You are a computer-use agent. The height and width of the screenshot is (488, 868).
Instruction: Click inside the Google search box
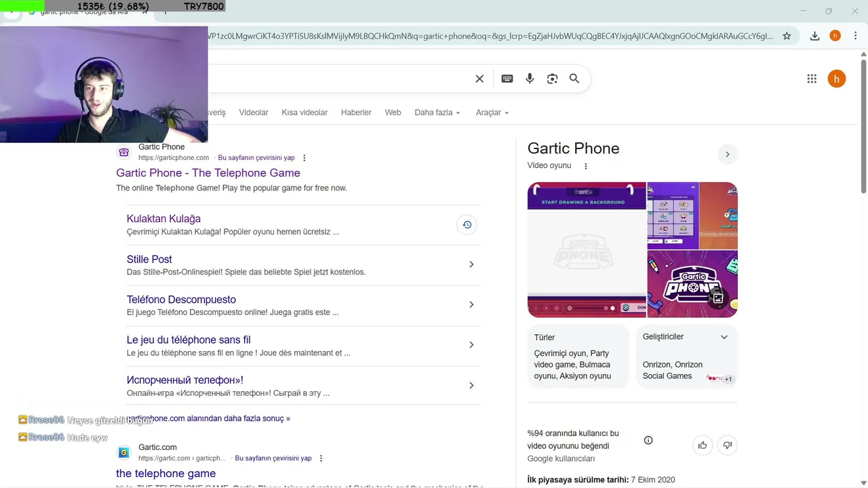pos(339,79)
